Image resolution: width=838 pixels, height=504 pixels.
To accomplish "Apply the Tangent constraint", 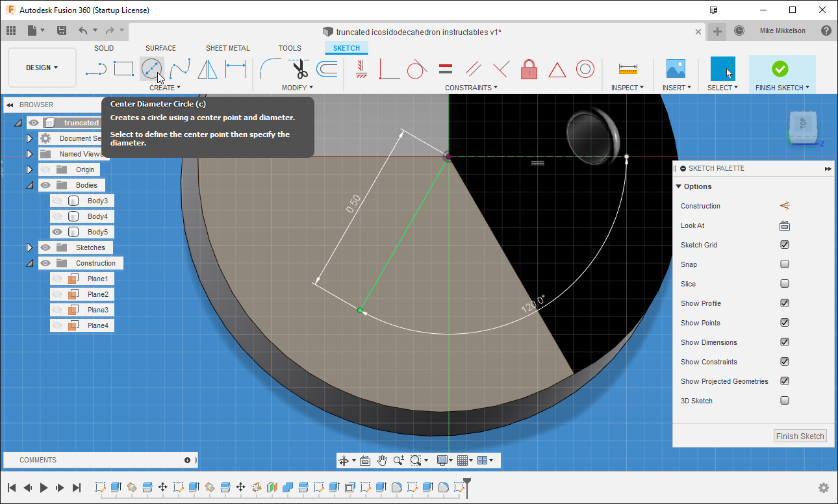I will [x=418, y=68].
